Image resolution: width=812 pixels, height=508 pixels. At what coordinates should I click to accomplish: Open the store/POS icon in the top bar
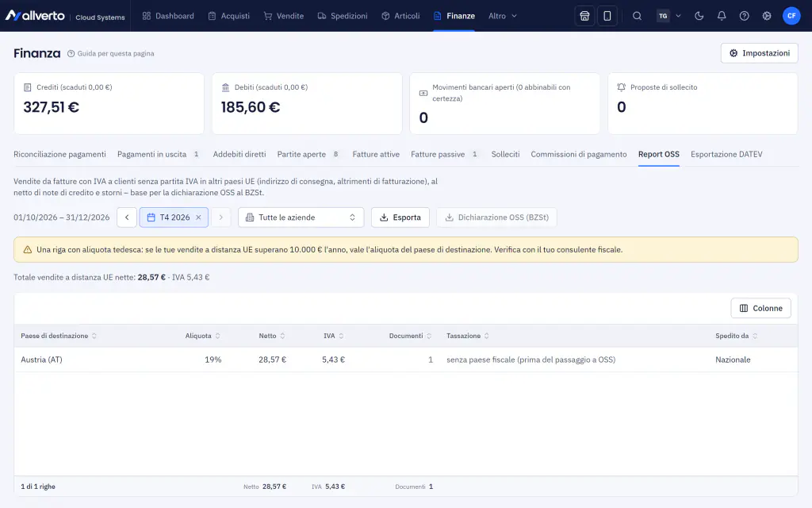tap(584, 16)
